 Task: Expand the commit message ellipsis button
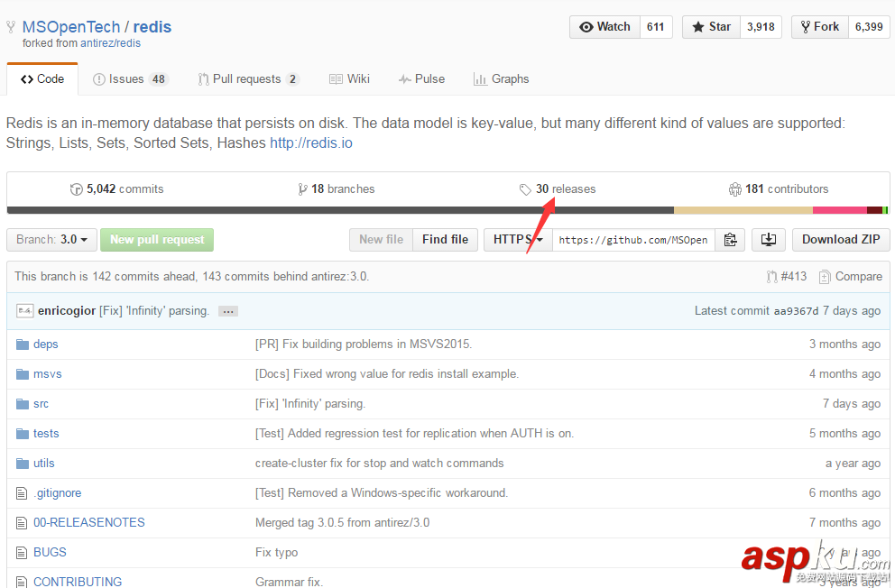[228, 311]
